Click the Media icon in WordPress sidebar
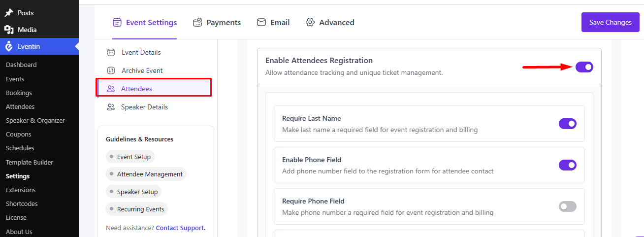The width and height of the screenshot is (644, 237). (9, 30)
